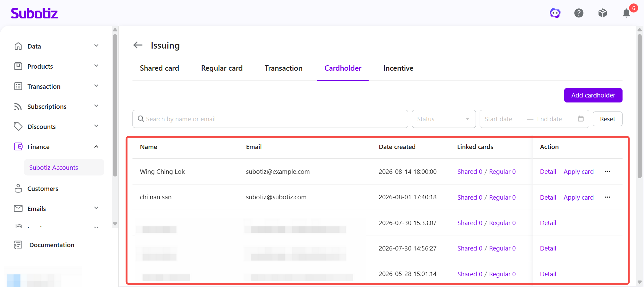Switch to the Regular card tab
The image size is (644, 287).
222,68
